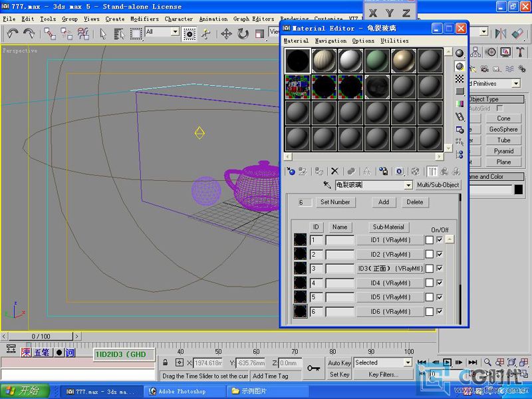Activate the Select and Link tool
The image size is (532, 399).
50,34
